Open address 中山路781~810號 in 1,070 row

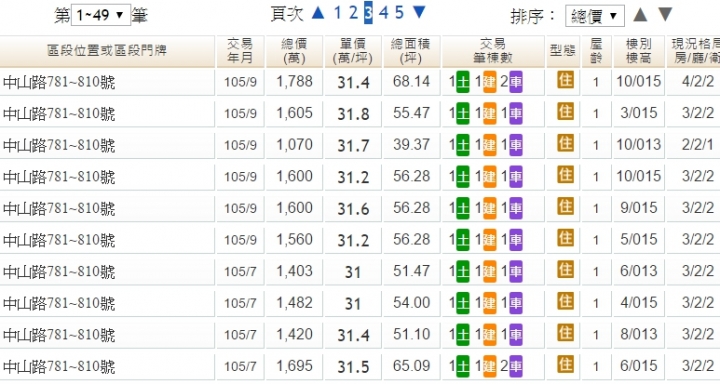tap(59, 146)
